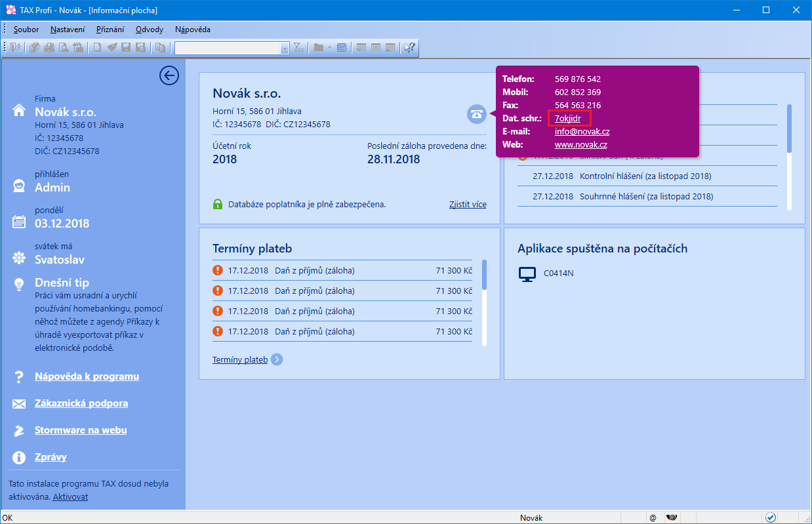Click the arrow circle beside Termíny plateb

click(x=277, y=359)
